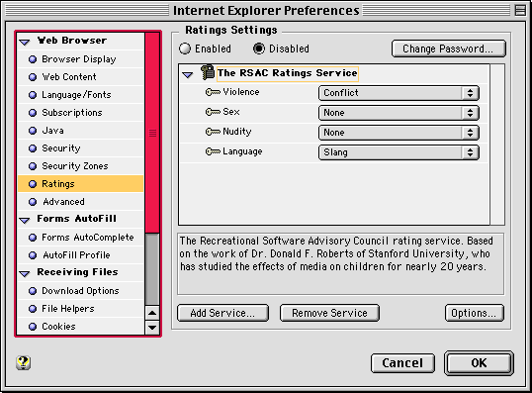Confirm preferences with the OK button
532x393 pixels.
point(479,363)
